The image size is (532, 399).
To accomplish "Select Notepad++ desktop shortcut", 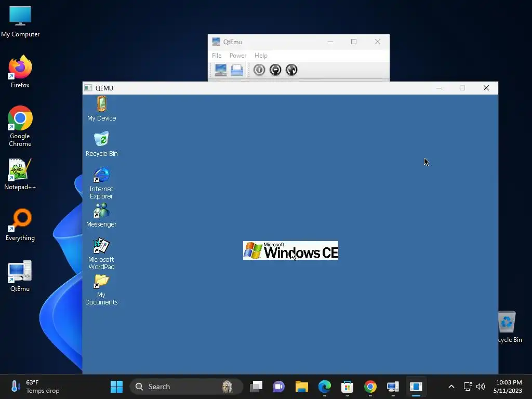I will coord(20,174).
